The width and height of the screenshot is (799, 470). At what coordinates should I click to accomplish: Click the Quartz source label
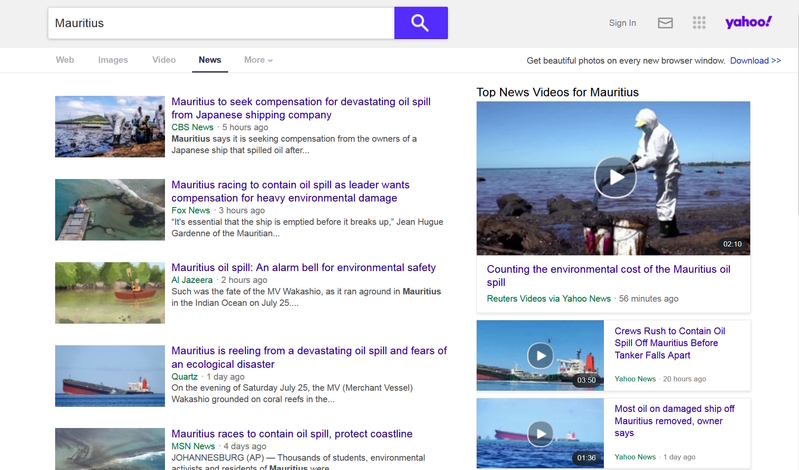(184, 377)
